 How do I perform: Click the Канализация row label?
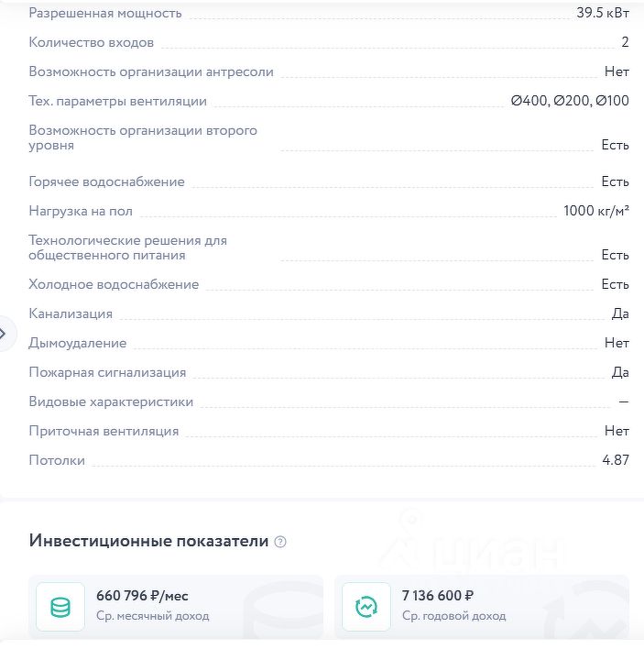tap(71, 313)
